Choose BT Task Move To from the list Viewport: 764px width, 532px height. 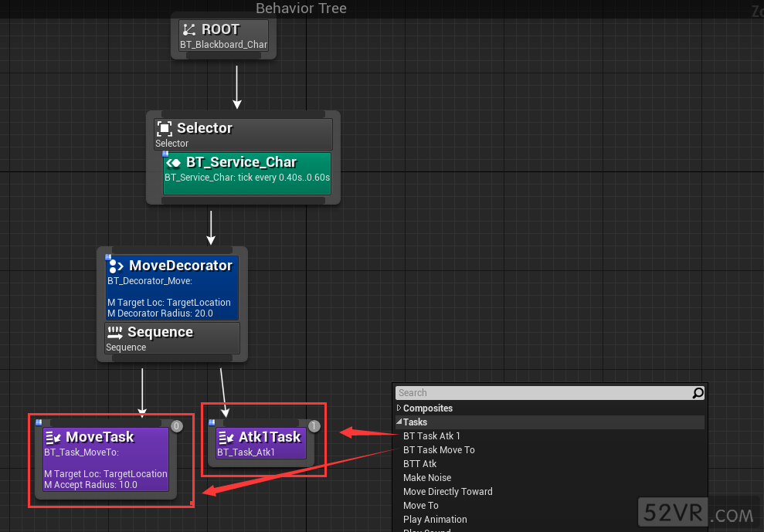click(x=439, y=450)
